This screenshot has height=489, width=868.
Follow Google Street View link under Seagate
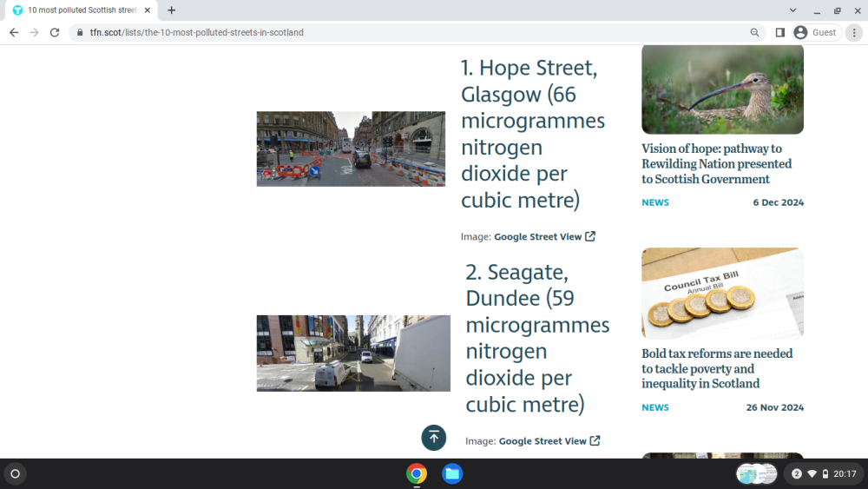click(542, 441)
